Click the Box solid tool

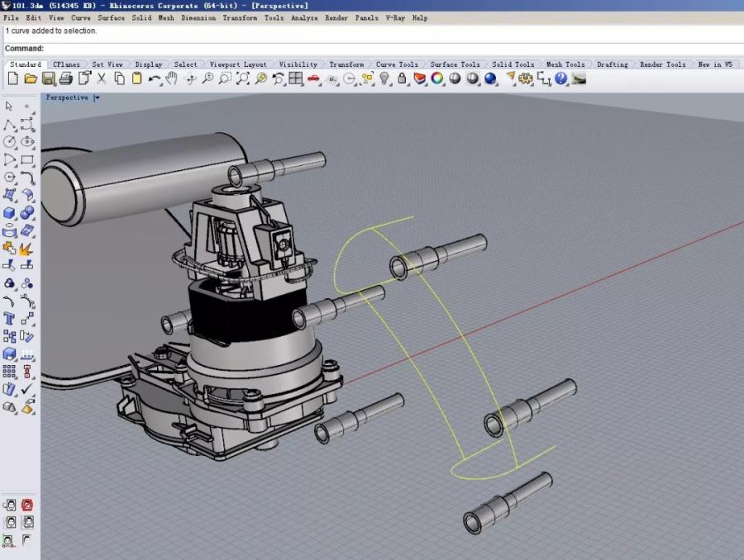[x=10, y=214]
